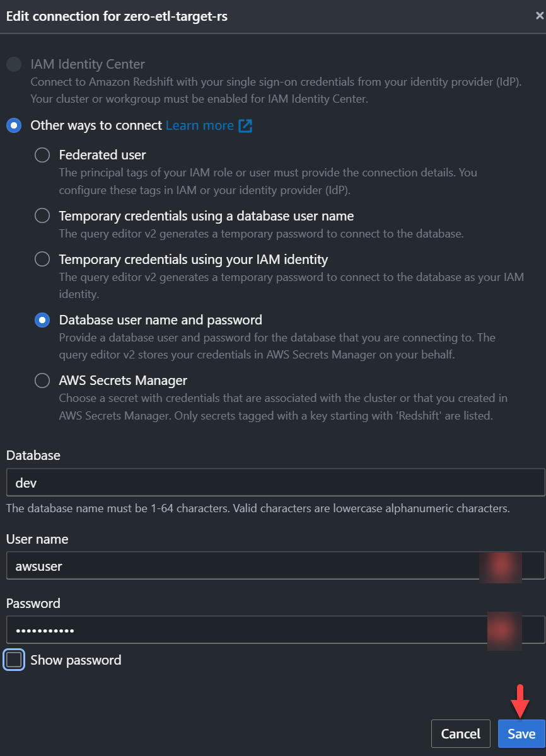Save the zero-etl-target-rs connection

pyautogui.click(x=520, y=733)
